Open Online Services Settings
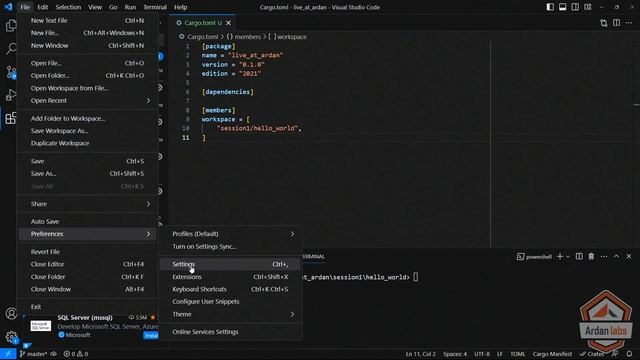 point(231,332)
